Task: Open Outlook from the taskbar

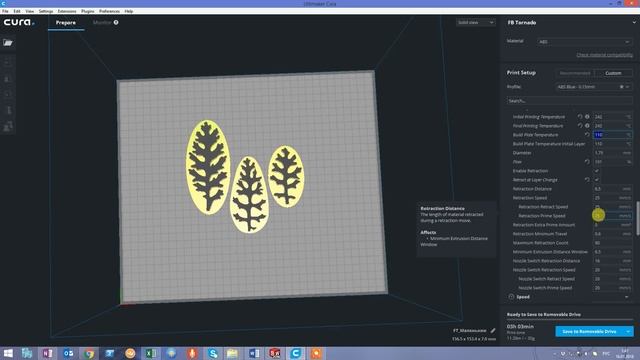Action: [x=68, y=353]
